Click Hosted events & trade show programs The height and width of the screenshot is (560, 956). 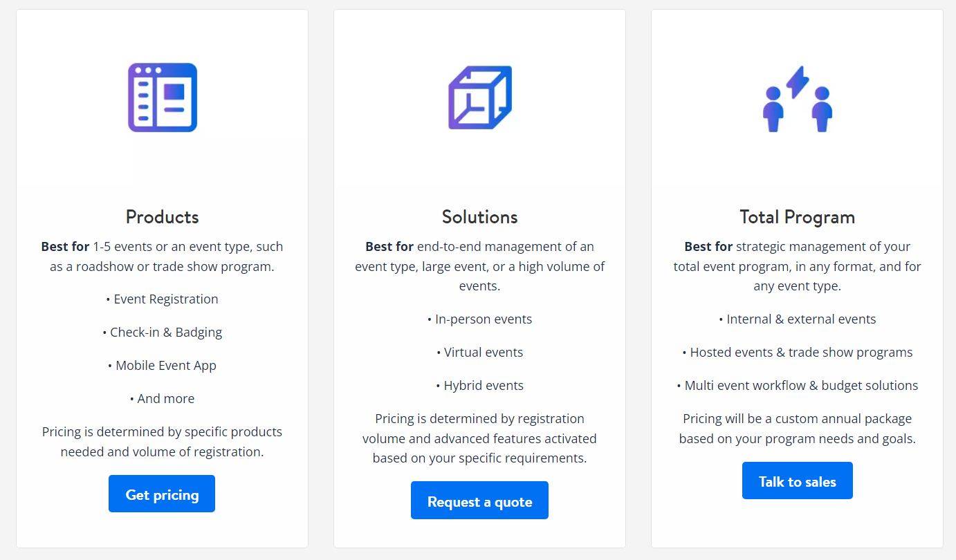[797, 353]
